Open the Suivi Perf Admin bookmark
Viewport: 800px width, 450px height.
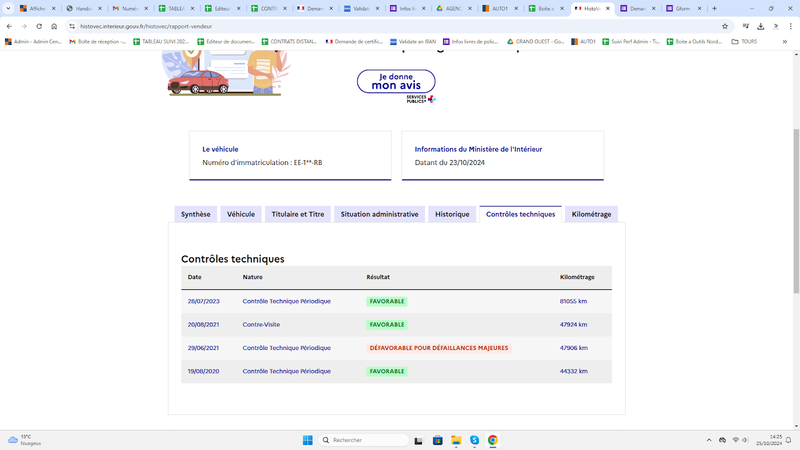[631, 41]
